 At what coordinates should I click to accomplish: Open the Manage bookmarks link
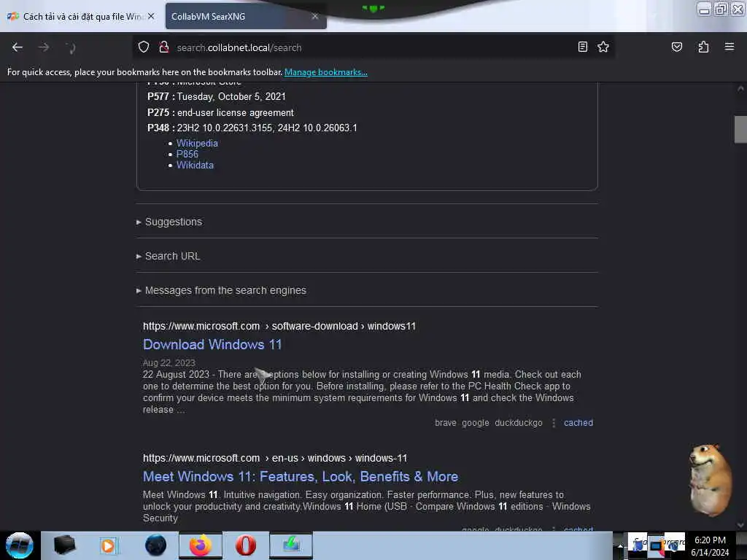click(x=326, y=72)
